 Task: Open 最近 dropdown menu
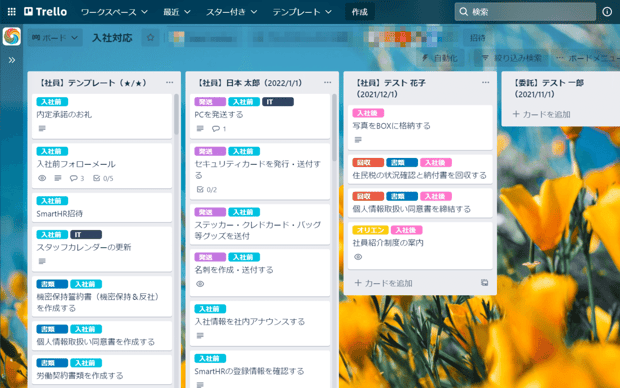(177, 12)
